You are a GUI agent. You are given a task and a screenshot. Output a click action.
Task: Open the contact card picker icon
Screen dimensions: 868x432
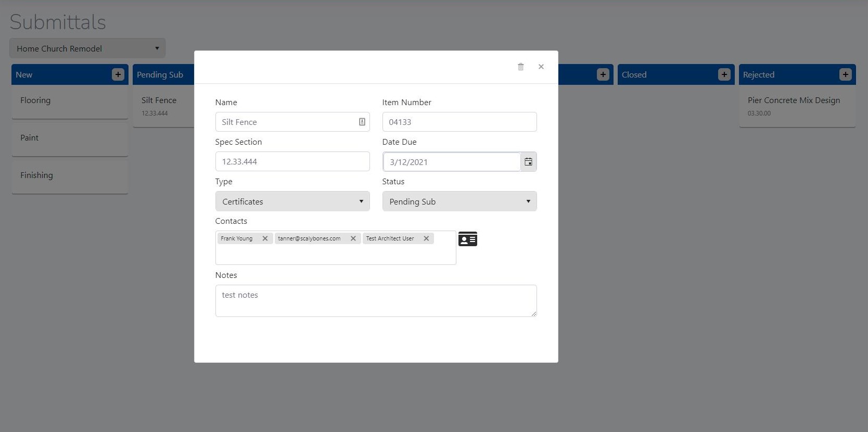pos(467,239)
